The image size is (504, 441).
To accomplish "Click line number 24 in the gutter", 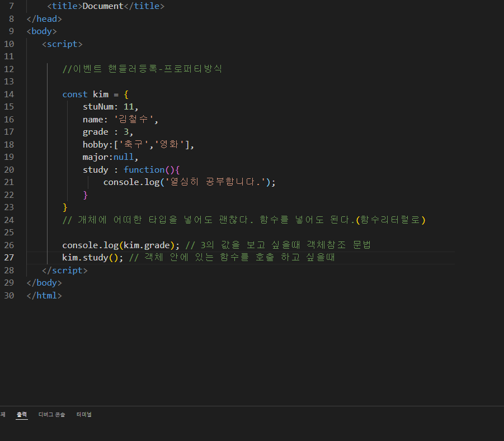I will click(x=9, y=220).
